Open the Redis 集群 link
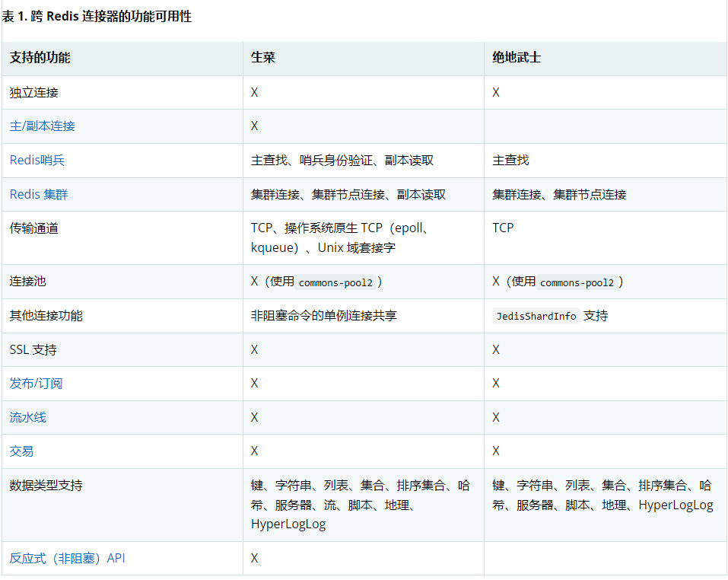The height and width of the screenshot is (580, 728). click(x=38, y=194)
